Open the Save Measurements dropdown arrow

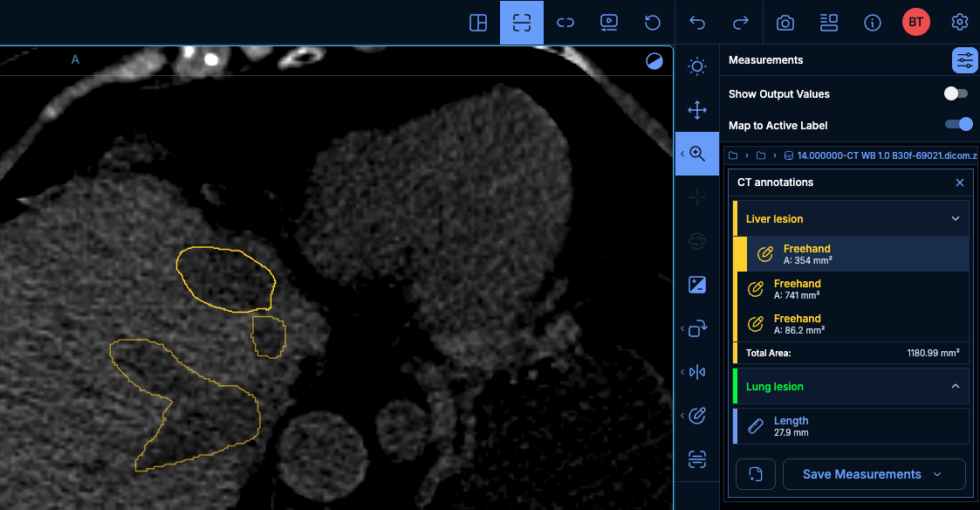tap(937, 474)
